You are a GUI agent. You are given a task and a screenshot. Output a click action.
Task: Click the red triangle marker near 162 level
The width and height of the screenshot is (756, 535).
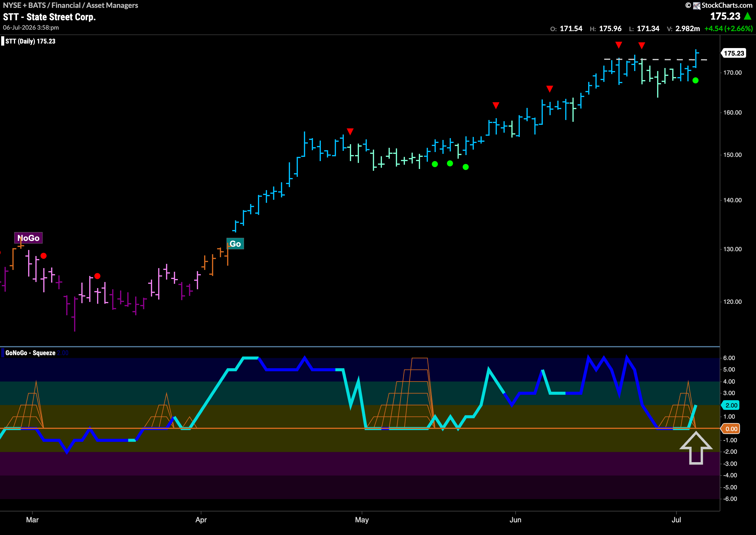tap(496, 105)
